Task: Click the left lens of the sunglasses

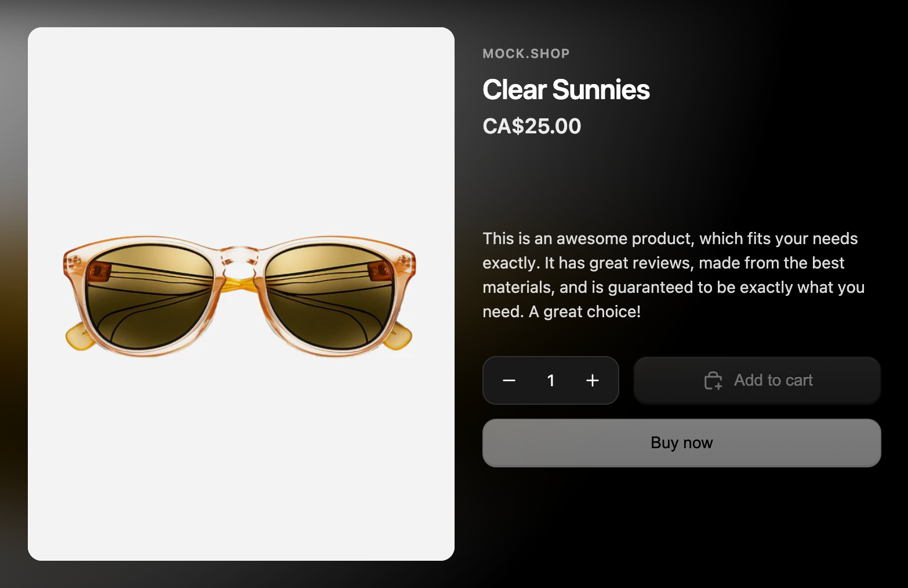Action: [x=150, y=296]
